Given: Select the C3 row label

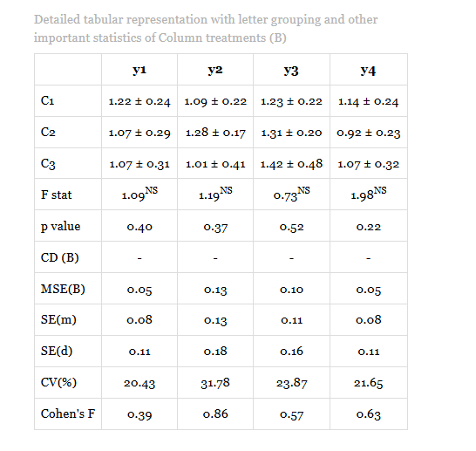Looking at the screenshot, I should (48, 164).
